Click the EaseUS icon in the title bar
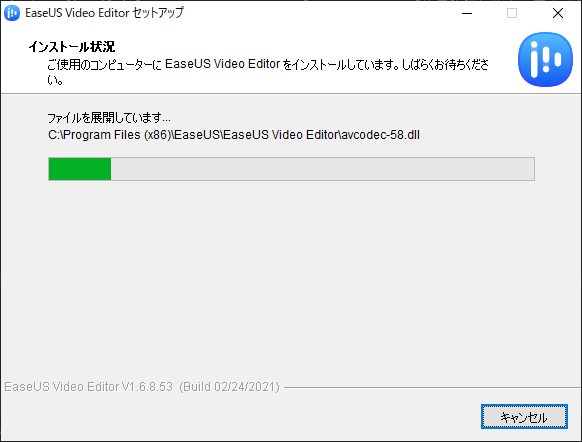The image size is (582, 442). coord(12,13)
